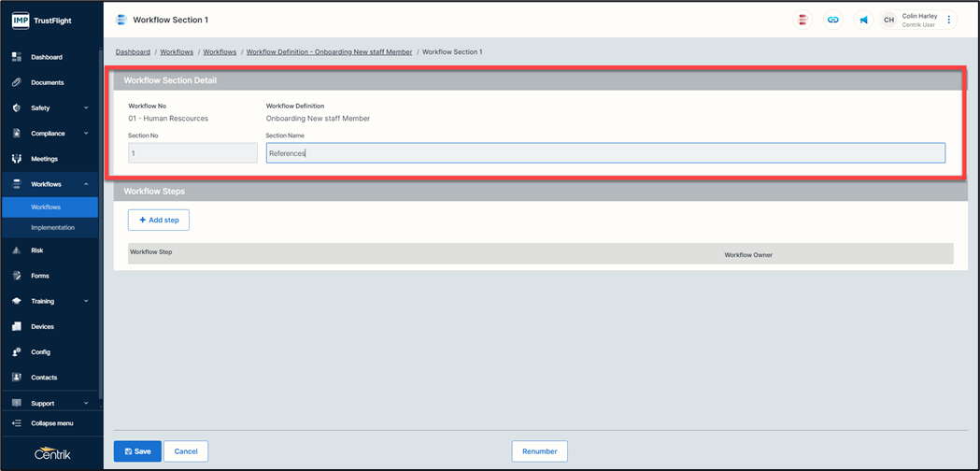The height and width of the screenshot is (471, 980).
Task: Click the Compliance clipboard icon
Action: tap(17, 134)
